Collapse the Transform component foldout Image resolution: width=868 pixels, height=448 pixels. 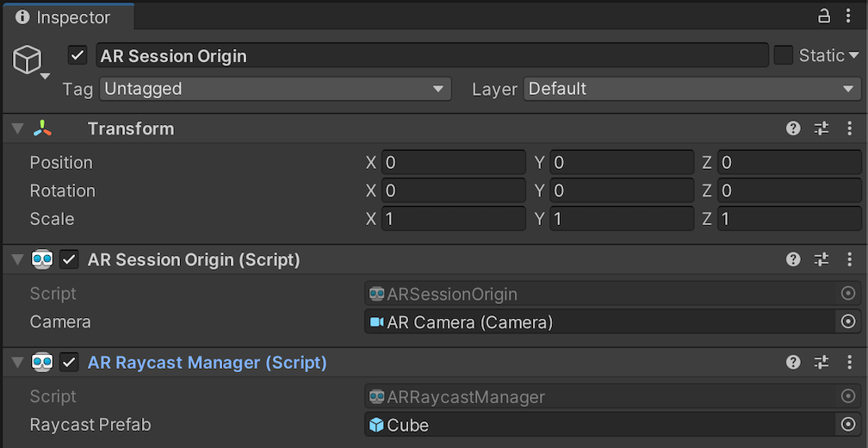[17, 129]
